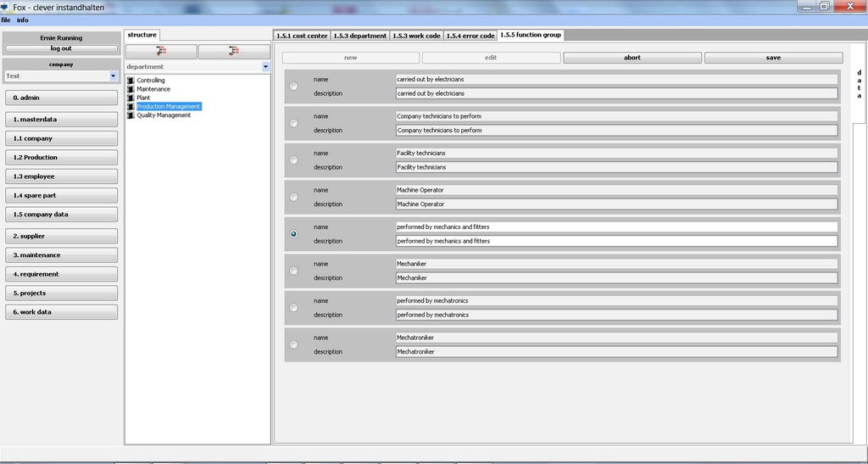The width and height of the screenshot is (868, 464).
Task: Open the file menu
Action: [x=6, y=20]
